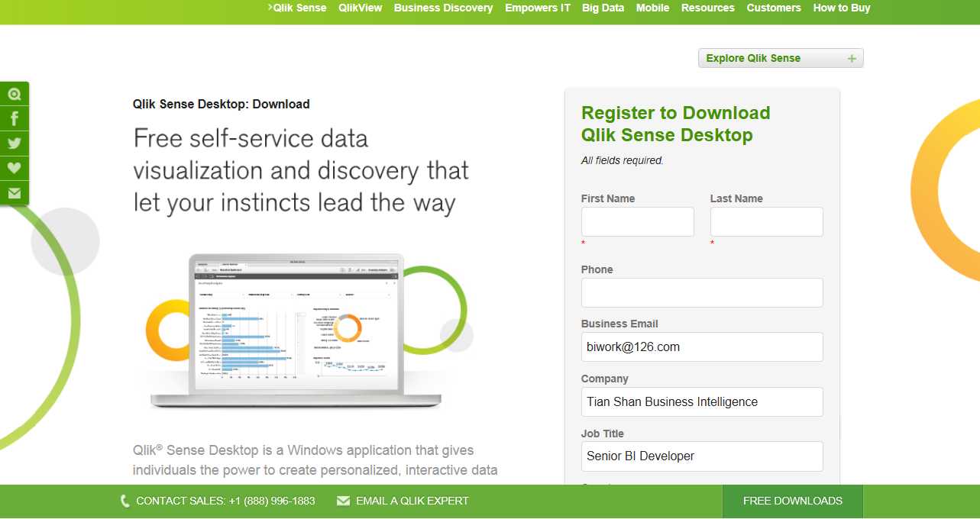Click the phone icon beside Contact Sales

pos(125,501)
